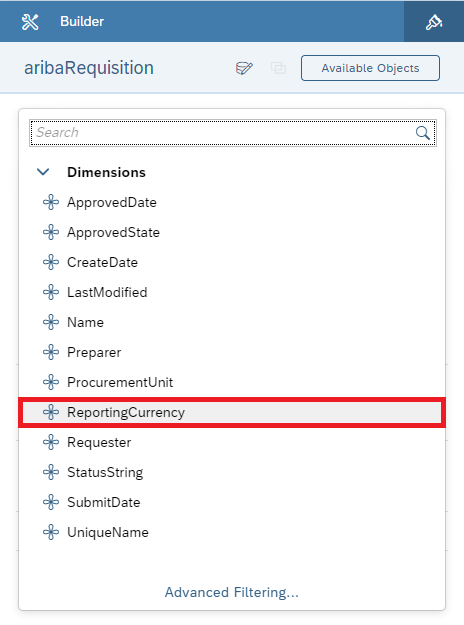Click the dimension icon beside UniqueName
Screen dimensions: 464x625
tap(51, 532)
